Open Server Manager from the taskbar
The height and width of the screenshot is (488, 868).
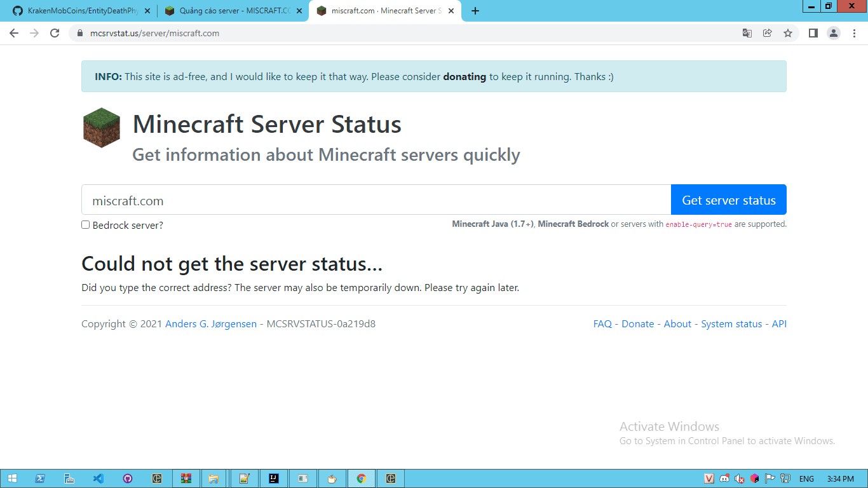(x=69, y=478)
